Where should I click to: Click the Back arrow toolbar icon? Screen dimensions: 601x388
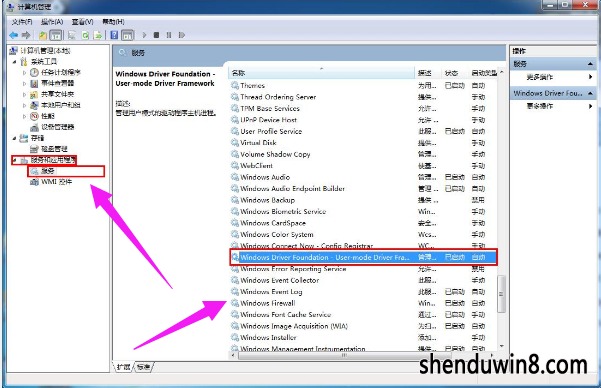[14, 35]
